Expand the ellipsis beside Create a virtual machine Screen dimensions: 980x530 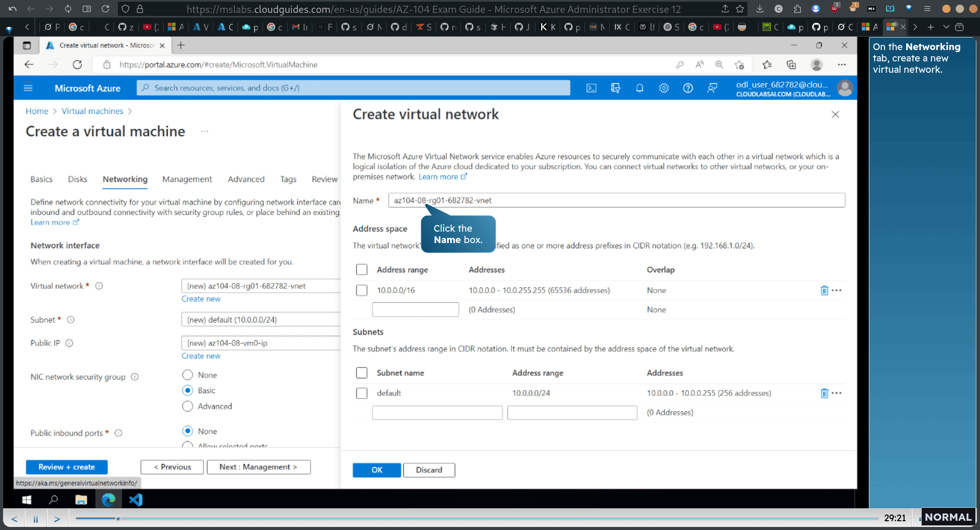pyautogui.click(x=204, y=132)
